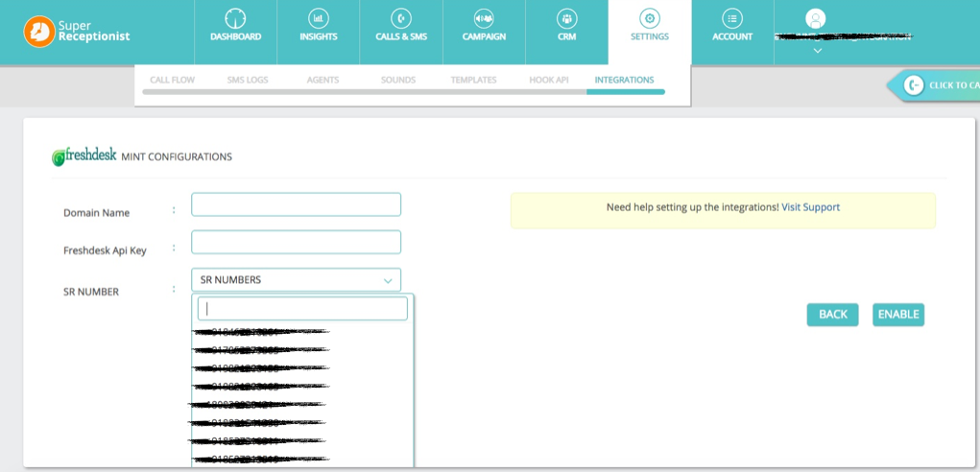This screenshot has height=472, width=980.
Task: Click the Domain Name input field
Action: [x=297, y=204]
